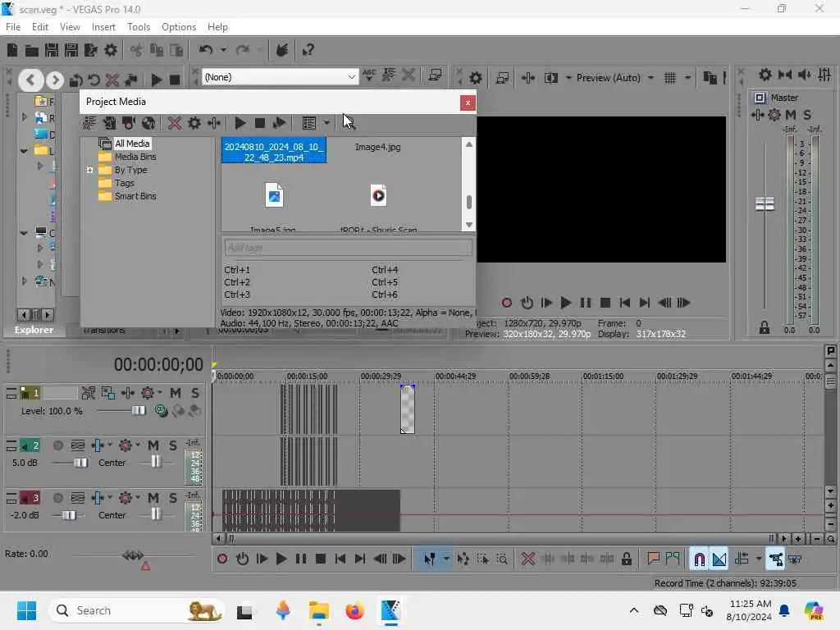Click the Add tags input field
The image size is (840, 630).
pyautogui.click(x=348, y=248)
